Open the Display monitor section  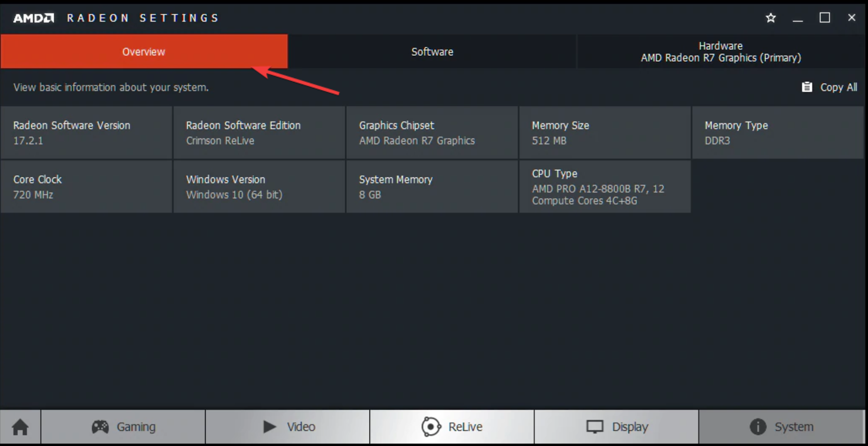[616, 427]
